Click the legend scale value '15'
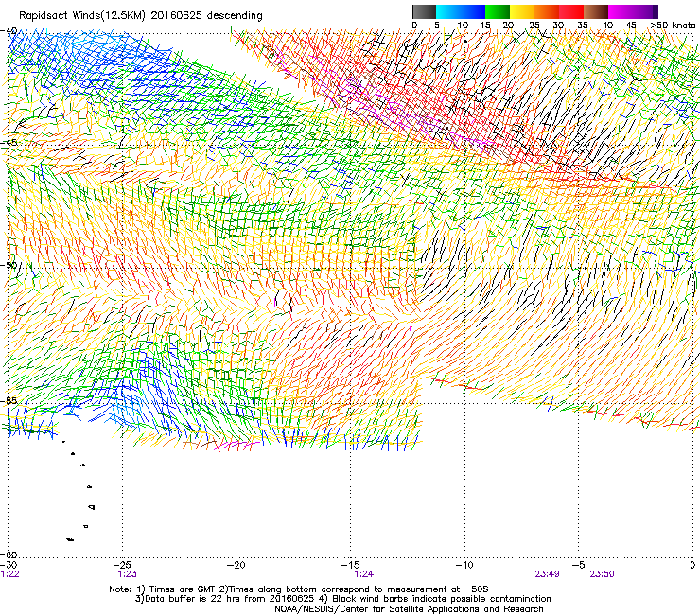The height and width of the screenshot is (615, 700). pyautogui.click(x=485, y=26)
